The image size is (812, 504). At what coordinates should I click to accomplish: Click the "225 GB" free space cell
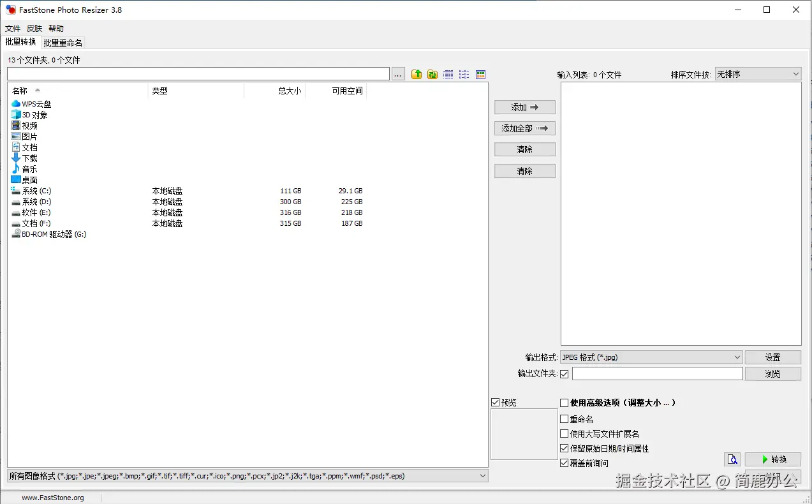tap(351, 202)
